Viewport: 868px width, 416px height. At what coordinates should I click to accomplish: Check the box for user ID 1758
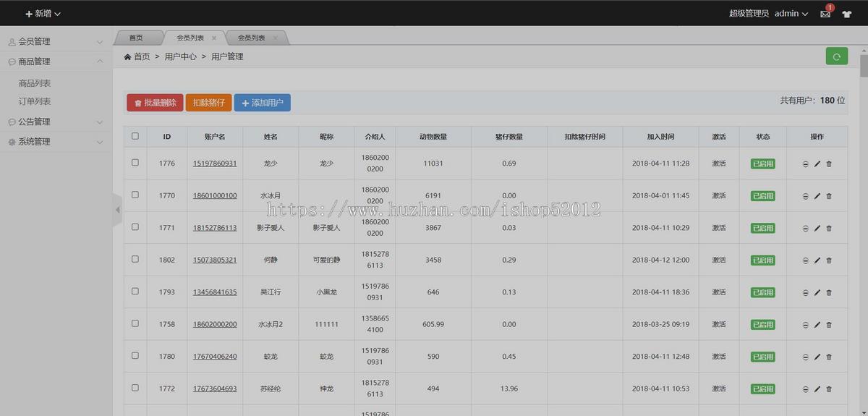point(135,323)
